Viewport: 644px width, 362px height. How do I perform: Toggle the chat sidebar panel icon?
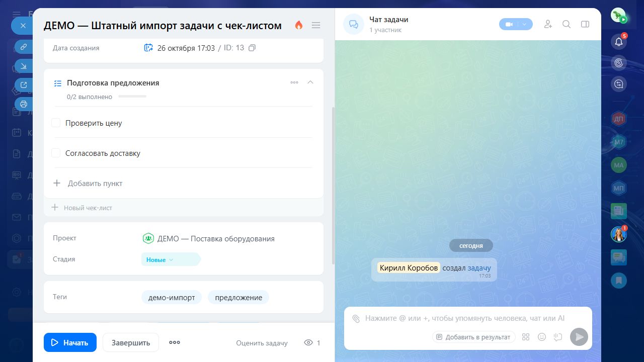pyautogui.click(x=585, y=24)
